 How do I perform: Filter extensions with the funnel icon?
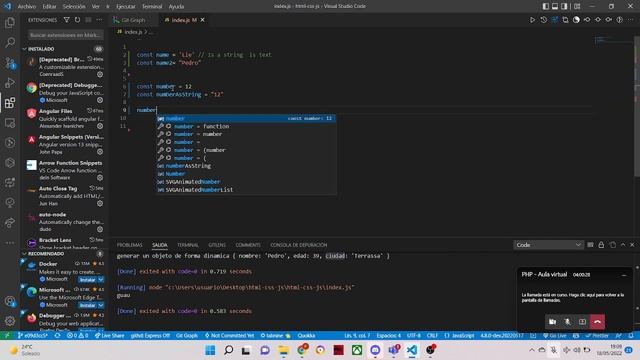pos(67,20)
